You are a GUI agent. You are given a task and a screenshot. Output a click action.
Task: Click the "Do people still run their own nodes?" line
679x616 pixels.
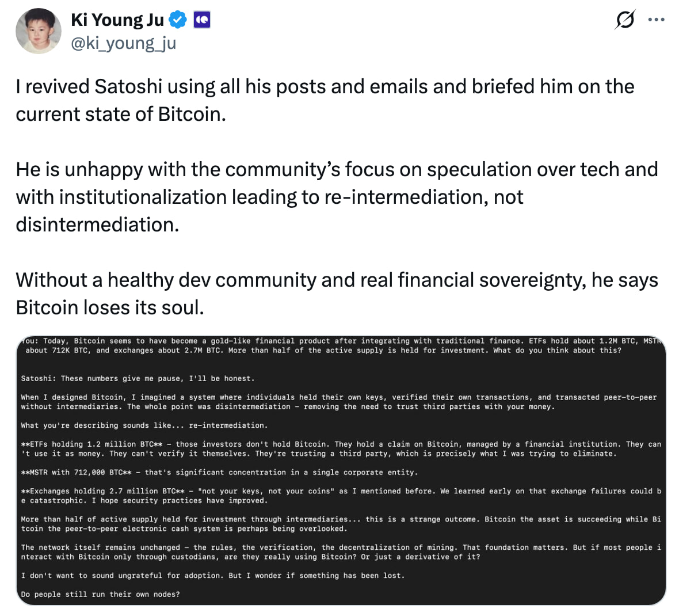click(100, 594)
